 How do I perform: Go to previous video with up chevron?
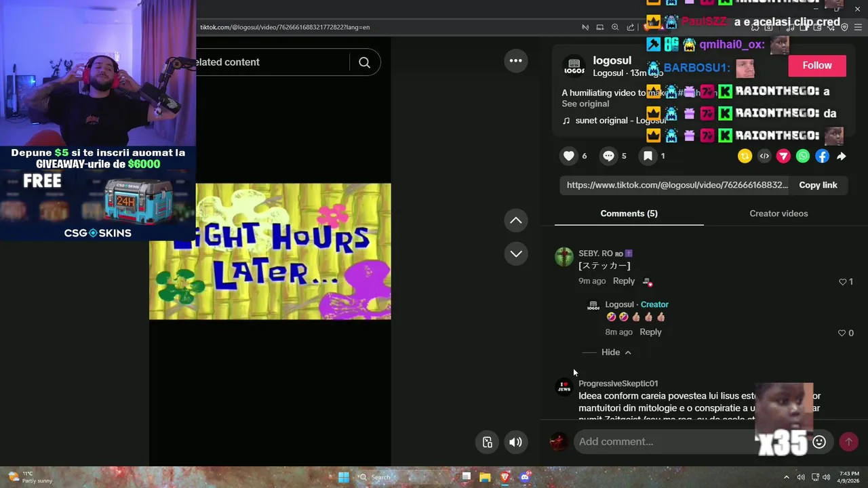(x=516, y=220)
